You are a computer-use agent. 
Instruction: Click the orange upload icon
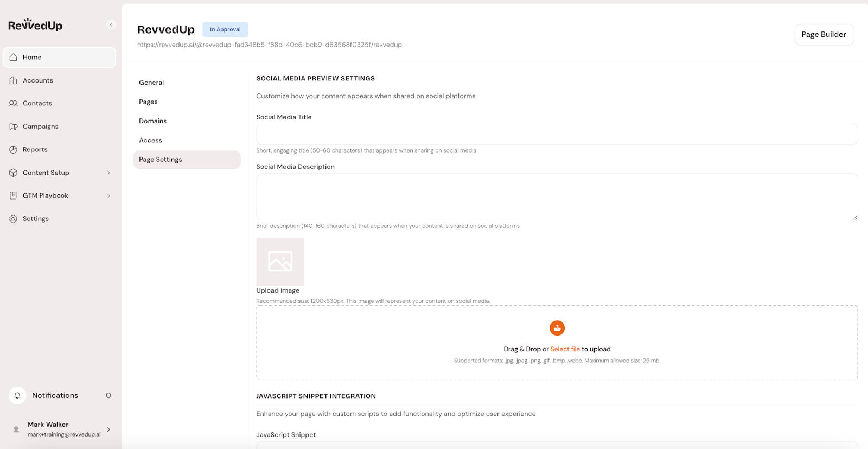coord(557,328)
